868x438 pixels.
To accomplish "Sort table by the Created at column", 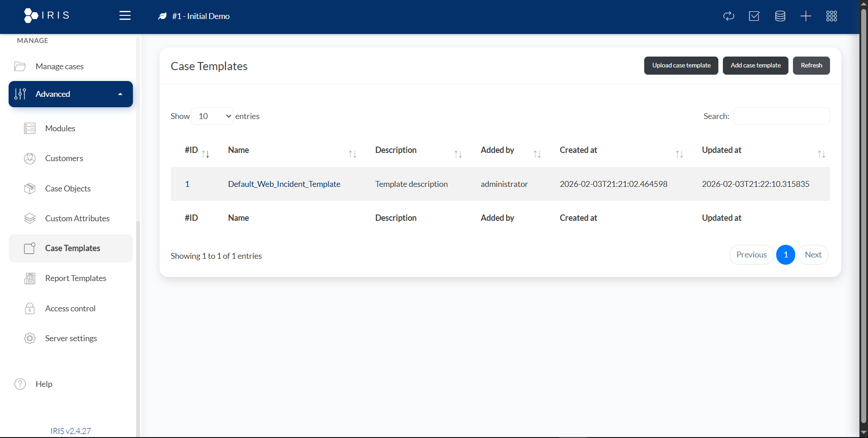I will click(x=578, y=150).
